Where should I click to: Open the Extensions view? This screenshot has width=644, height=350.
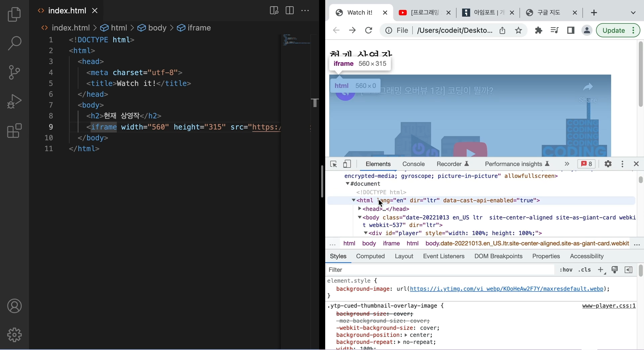[x=14, y=130]
